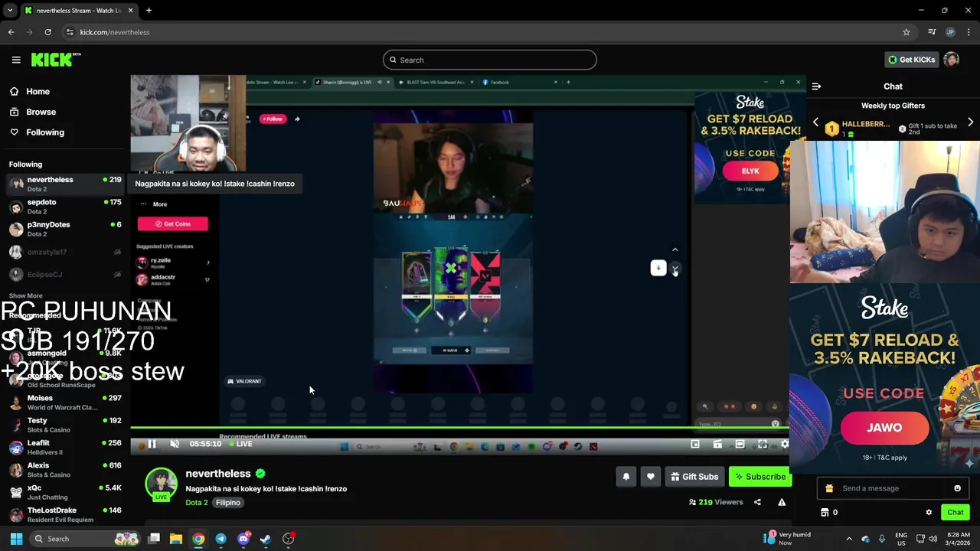Viewport: 980px width, 551px height.
Task: Open Following in the sidebar
Action: coord(45,132)
